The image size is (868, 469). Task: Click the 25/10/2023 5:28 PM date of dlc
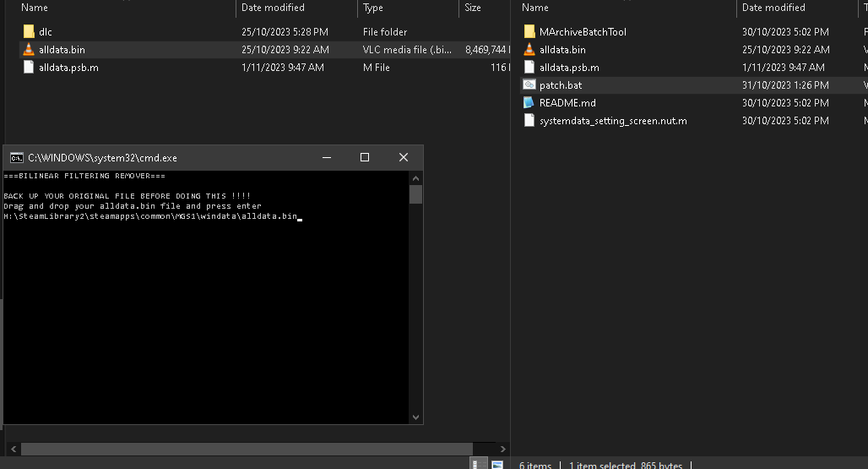click(285, 31)
